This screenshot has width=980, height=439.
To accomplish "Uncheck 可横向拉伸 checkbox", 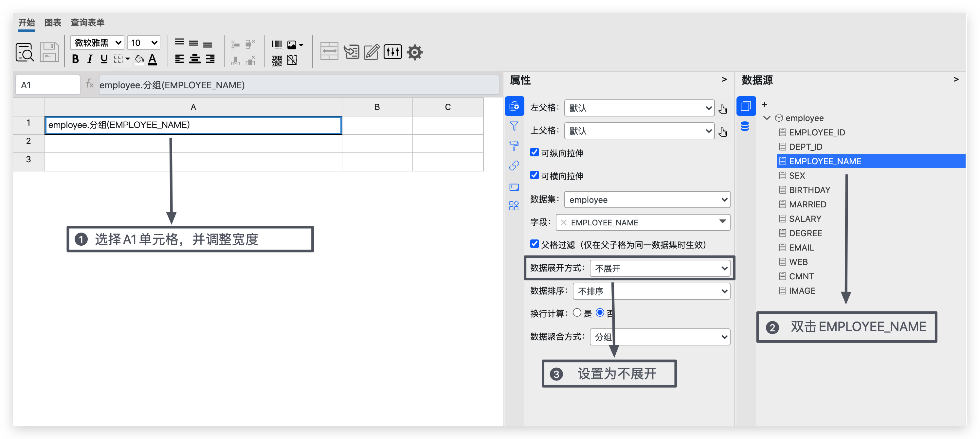I will coord(534,175).
